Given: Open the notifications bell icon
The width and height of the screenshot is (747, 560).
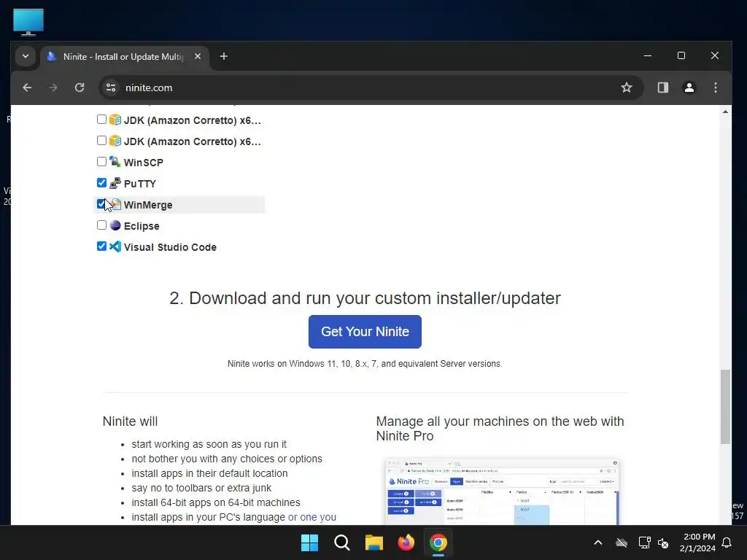Looking at the screenshot, I should (x=727, y=542).
